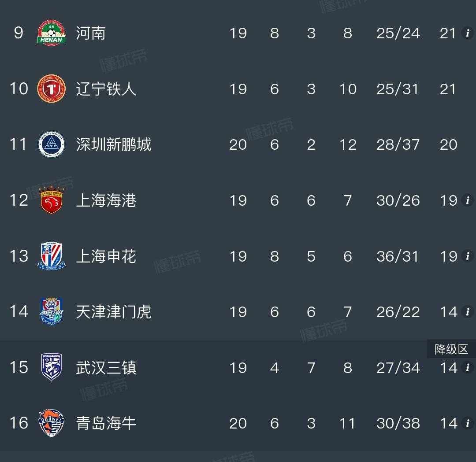Open the Shanghai Port red shield logo
Viewport: 476px width, 462px height.
51,200
